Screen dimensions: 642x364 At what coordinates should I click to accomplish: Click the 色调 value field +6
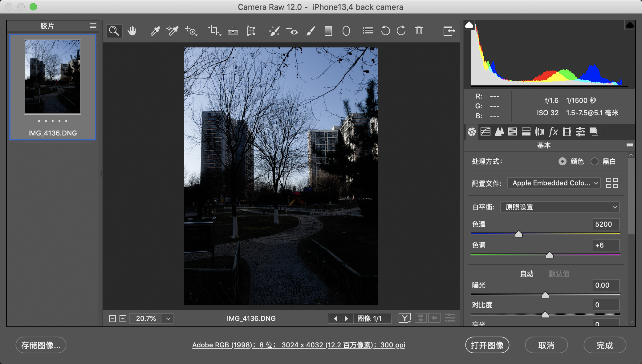coord(606,245)
